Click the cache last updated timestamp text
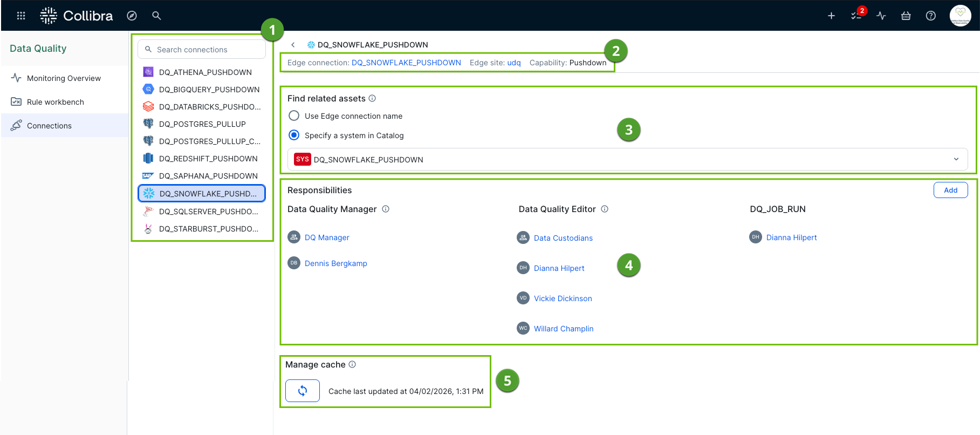Screen dimensions: 980x435 coord(406,391)
